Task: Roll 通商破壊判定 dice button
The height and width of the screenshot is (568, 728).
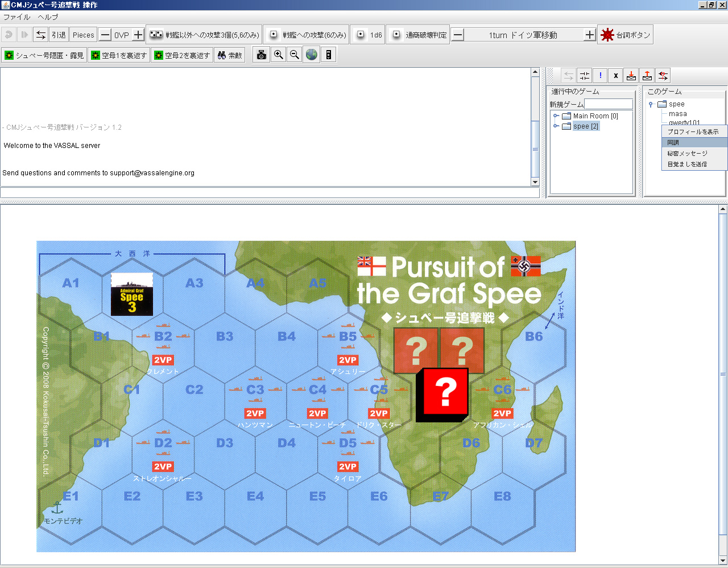Action: click(x=418, y=35)
